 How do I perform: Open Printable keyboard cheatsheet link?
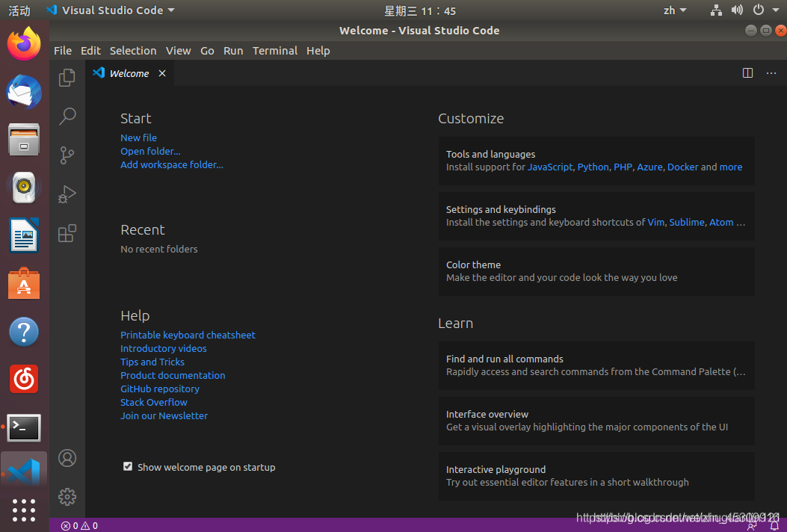click(188, 335)
